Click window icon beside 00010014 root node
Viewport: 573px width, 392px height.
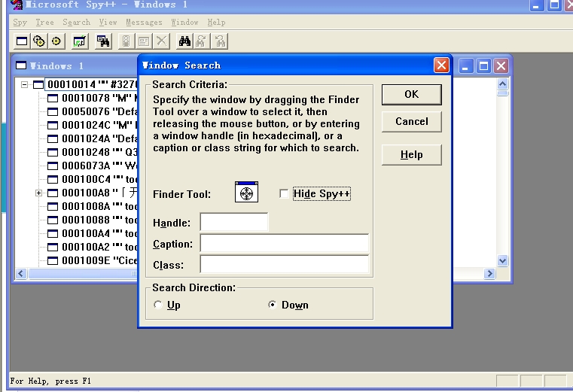click(x=38, y=85)
